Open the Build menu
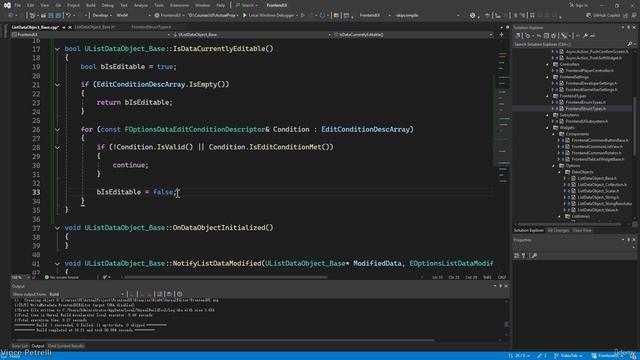Viewport: 640px width, 360px height. [x=91, y=5]
